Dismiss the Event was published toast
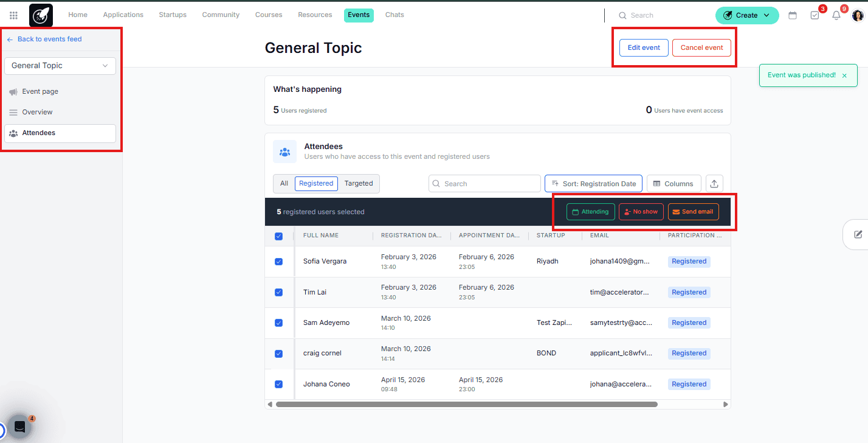The height and width of the screenshot is (443, 868). pyautogui.click(x=844, y=75)
